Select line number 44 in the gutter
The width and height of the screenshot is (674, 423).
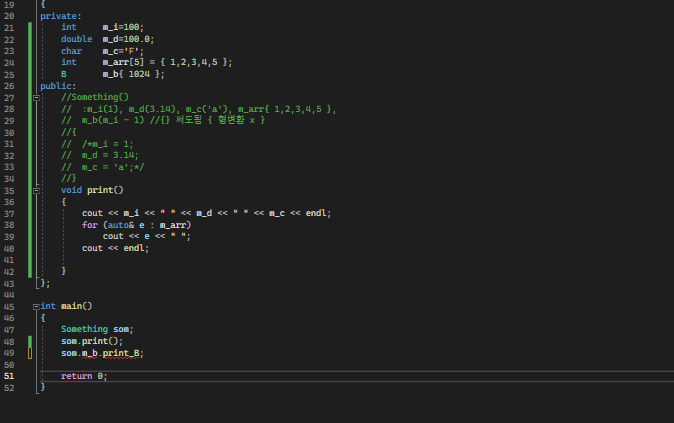(x=10, y=294)
